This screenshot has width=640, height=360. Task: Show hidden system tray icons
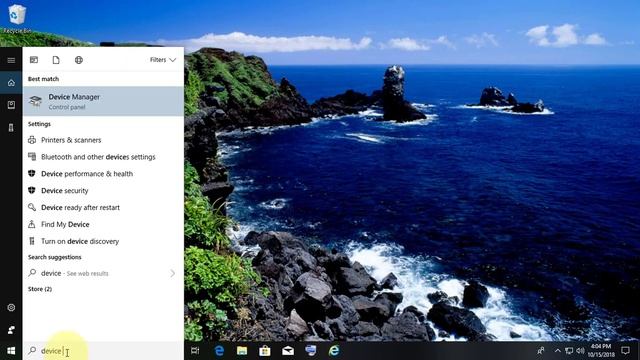(x=558, y=351)
